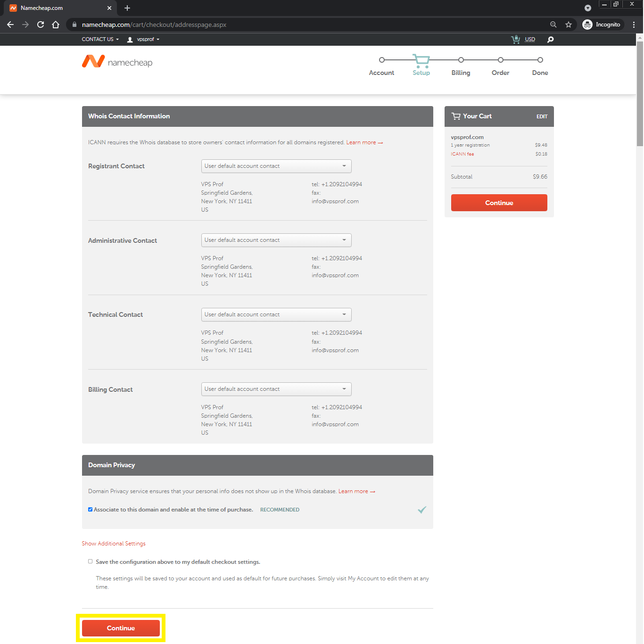Click the page vertical scrollbar

pyautogui.click(x=640, y=94)
